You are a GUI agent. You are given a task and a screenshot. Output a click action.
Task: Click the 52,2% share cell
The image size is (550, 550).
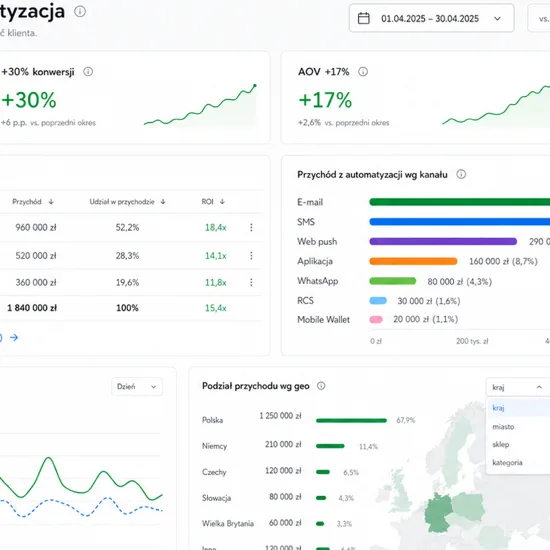[x=127, y=228]
